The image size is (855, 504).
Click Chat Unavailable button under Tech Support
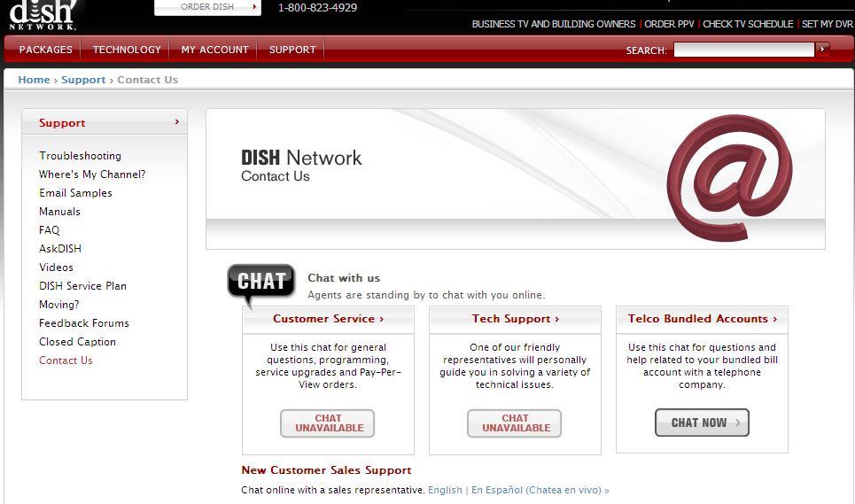tap(514, 423)
